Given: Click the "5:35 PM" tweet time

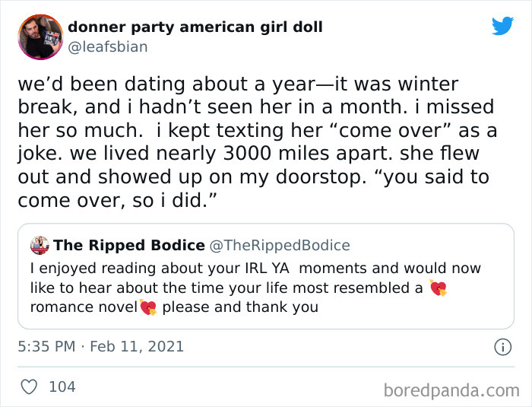Looking at the screenshot, I should [x=47, y=346].
